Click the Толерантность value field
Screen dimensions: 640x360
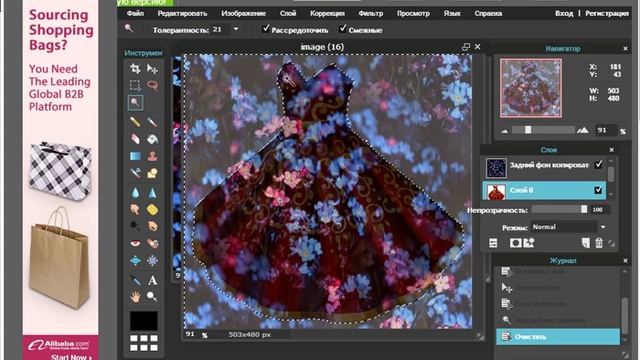[220, 29]
